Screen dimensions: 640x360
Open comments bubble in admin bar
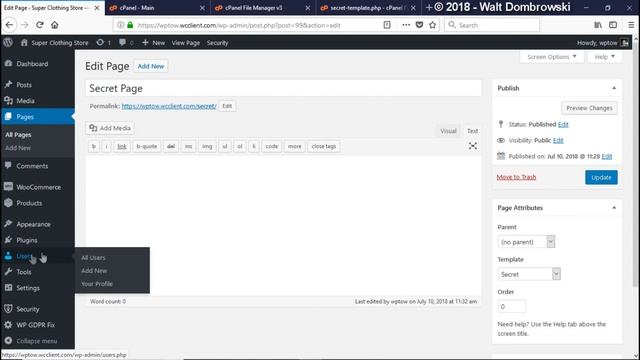click(x=126, y=42)
